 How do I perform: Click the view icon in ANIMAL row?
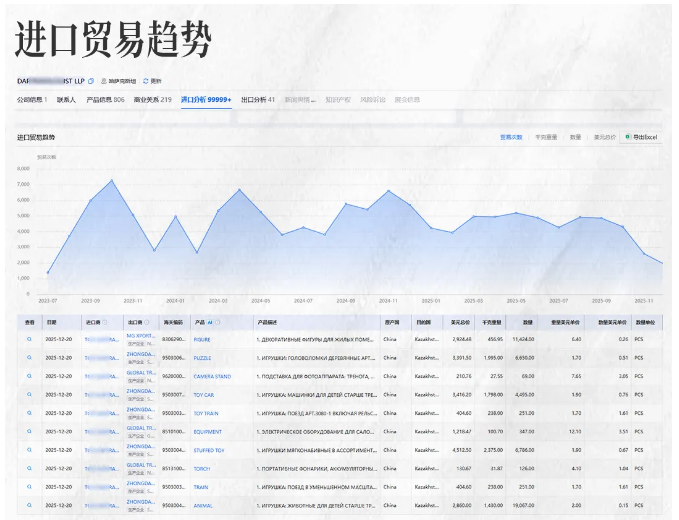point(29,505)
